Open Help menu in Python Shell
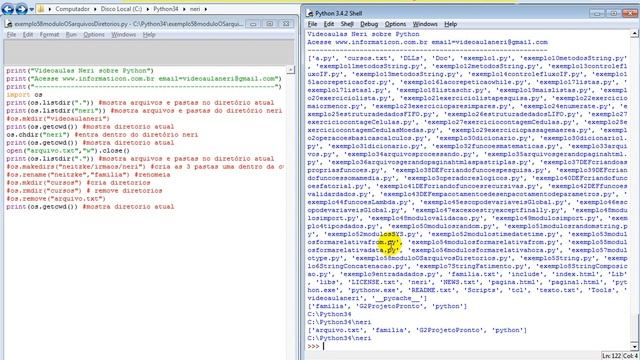The width and height of the screenshot is (640, 360). (450, 24)
